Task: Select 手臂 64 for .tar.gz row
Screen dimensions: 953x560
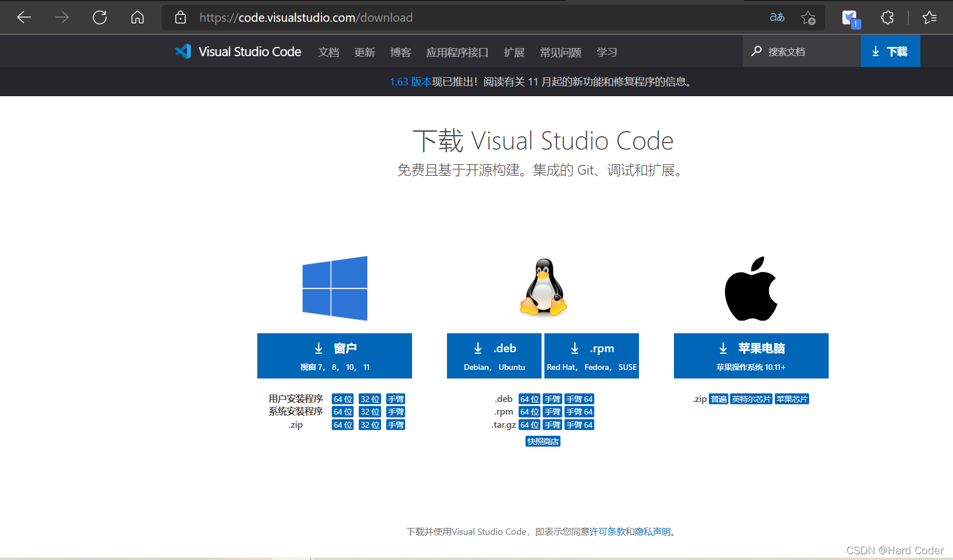Action: click(579, 425)
